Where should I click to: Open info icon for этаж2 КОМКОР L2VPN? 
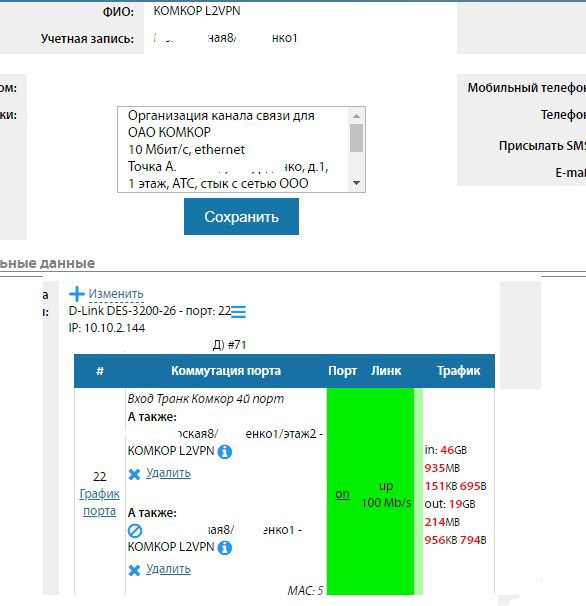point(225,451)
